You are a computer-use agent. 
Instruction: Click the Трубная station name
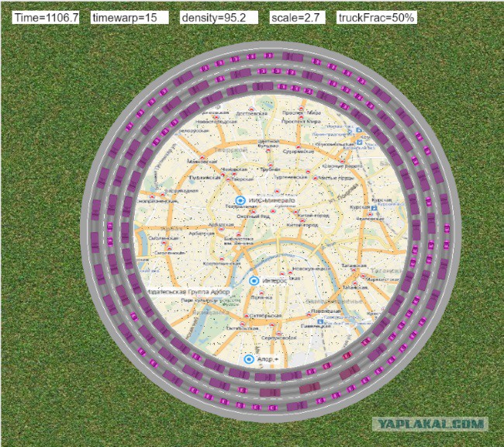click(270, 169)
